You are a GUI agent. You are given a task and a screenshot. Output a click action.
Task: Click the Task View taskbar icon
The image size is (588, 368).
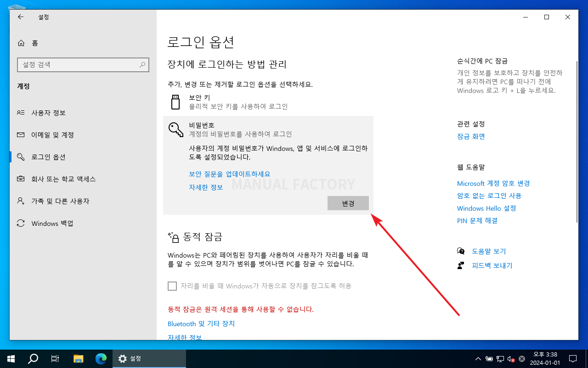[x=55, y=358]
